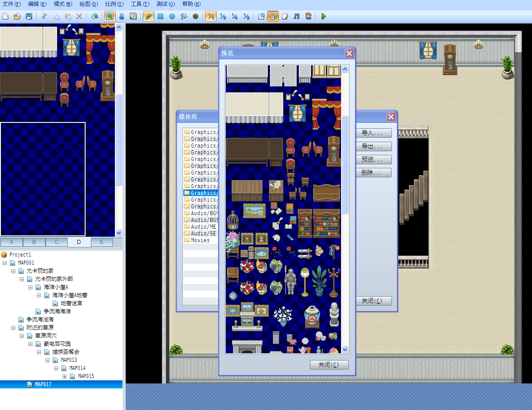Select the shadow pen tool
The image size is (532, 410).
click(196, 16)
